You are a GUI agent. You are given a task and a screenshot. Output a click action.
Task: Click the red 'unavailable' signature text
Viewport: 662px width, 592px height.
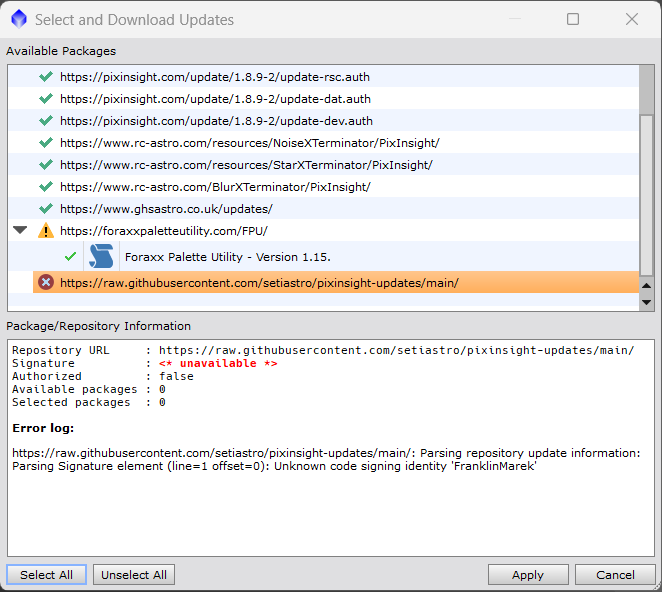pyautogui.click(x=218, y=363)
